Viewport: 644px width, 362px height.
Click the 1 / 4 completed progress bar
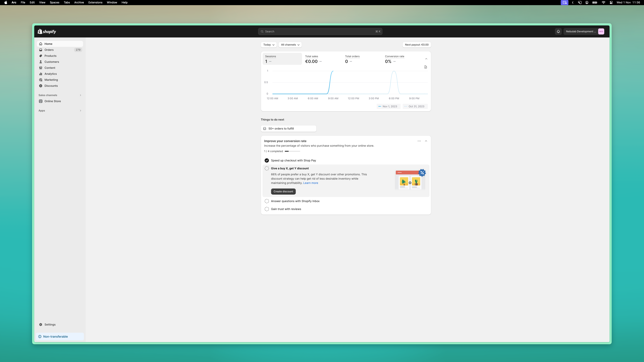pos(292,151)
